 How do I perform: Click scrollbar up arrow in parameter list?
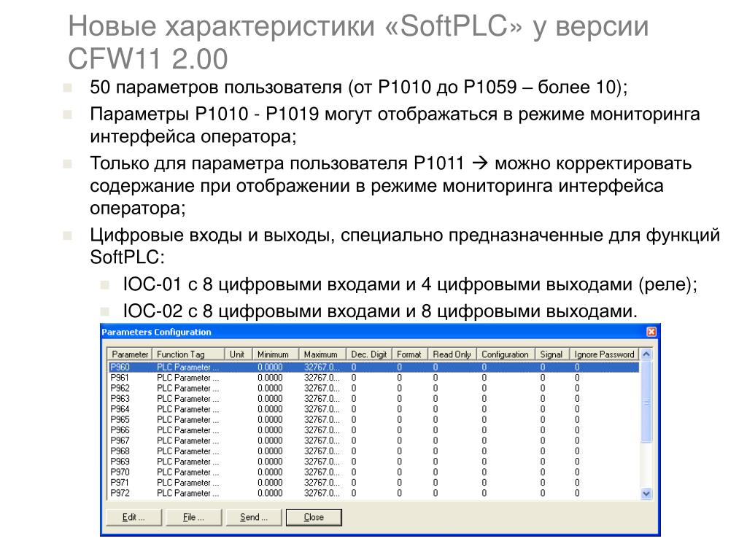pyautogui.click(x=646, y=354)
